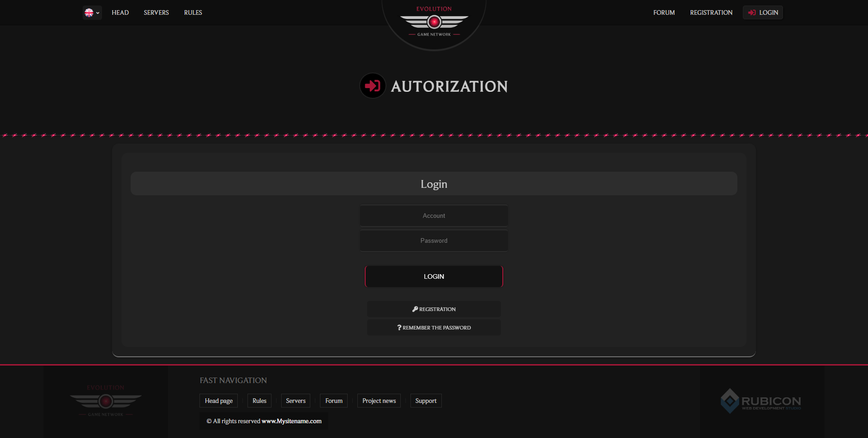Open the Head page footer link
The width and height of the screenshot is (868, 438).
click(x=218, y=400)
